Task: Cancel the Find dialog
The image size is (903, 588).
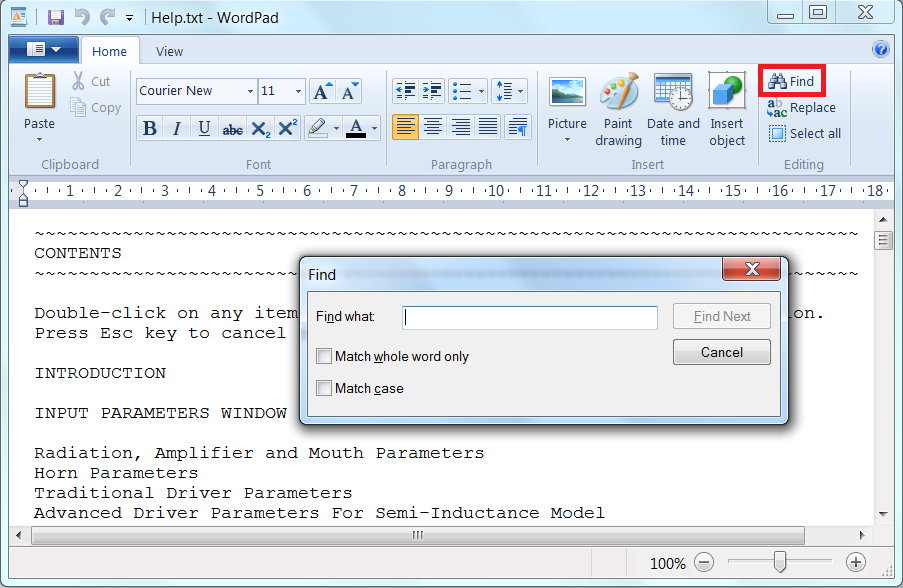Action: [x=722, y=352]
